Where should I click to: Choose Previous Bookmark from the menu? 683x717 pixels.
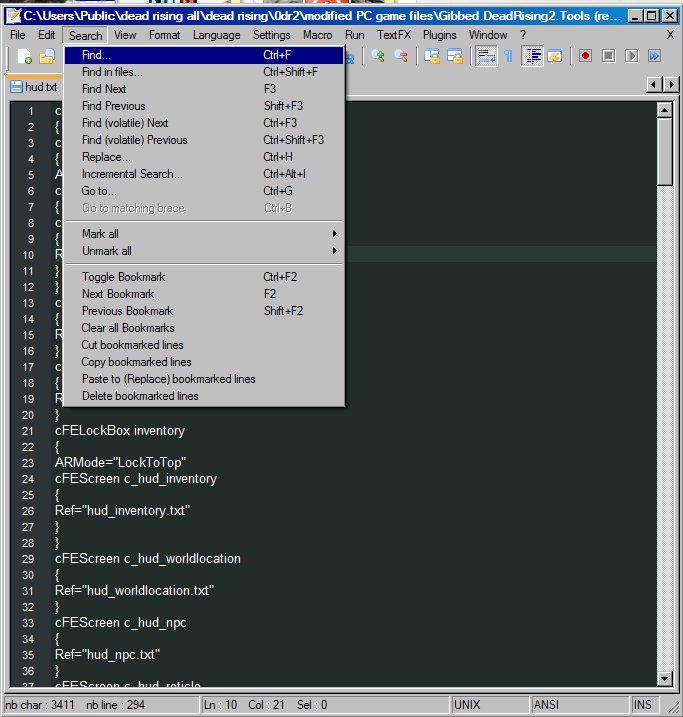204,311
